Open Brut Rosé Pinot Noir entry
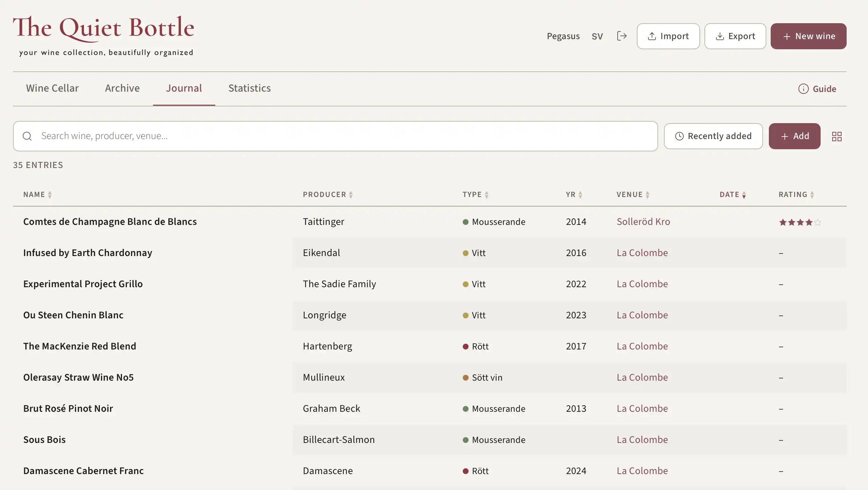The image size is (868, 490). [x=68, y=408]
